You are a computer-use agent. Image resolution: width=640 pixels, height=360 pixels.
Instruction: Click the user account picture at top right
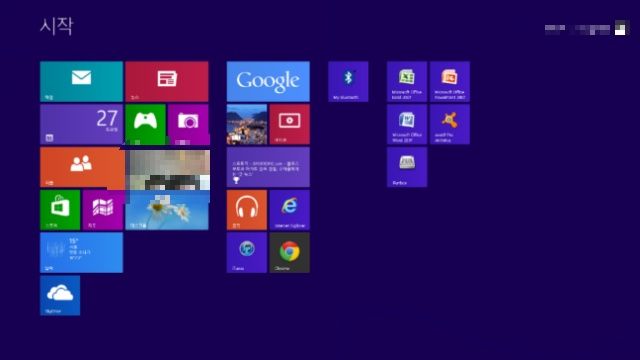[620, 28]
